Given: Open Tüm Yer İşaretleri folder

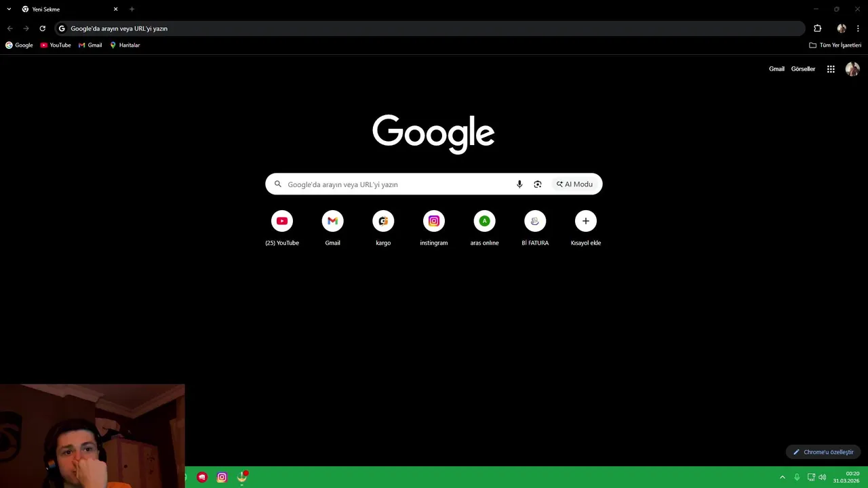Looking at the screenshot, I should pos(835,45).
